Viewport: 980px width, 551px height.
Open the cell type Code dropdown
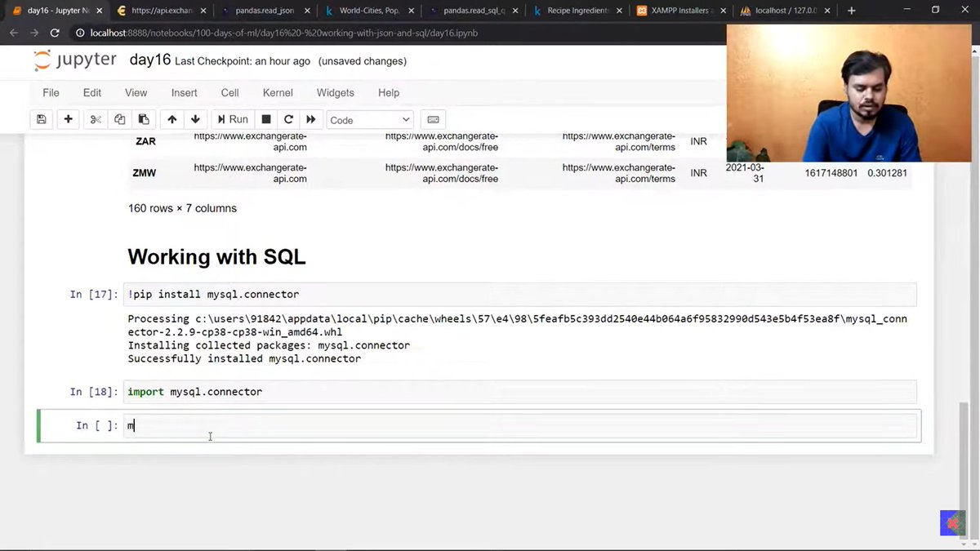point(370,120)
